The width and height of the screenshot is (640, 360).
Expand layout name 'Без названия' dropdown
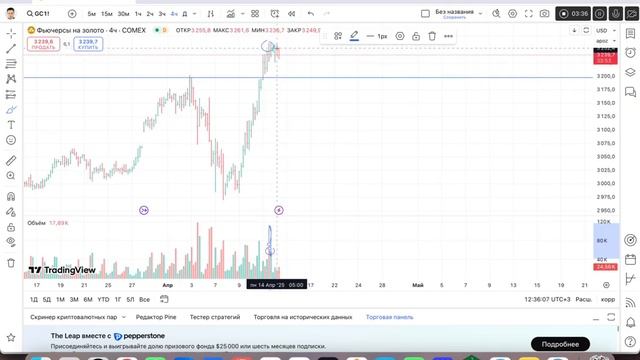480,14
